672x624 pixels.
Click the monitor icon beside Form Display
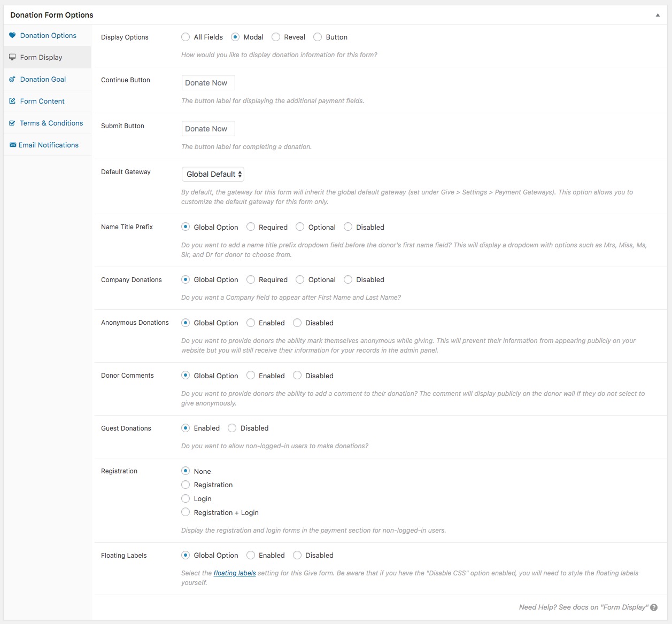[x=12, y=57]
